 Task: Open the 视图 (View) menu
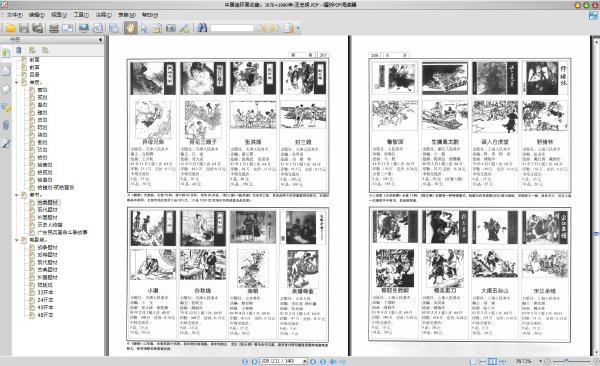pyautogui.click(x=59, y=15)
